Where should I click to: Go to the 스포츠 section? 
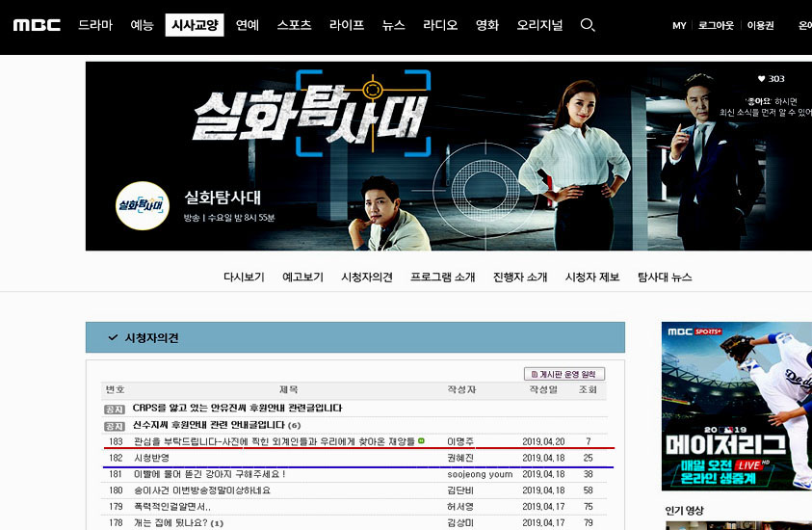(x=294, y=25)
